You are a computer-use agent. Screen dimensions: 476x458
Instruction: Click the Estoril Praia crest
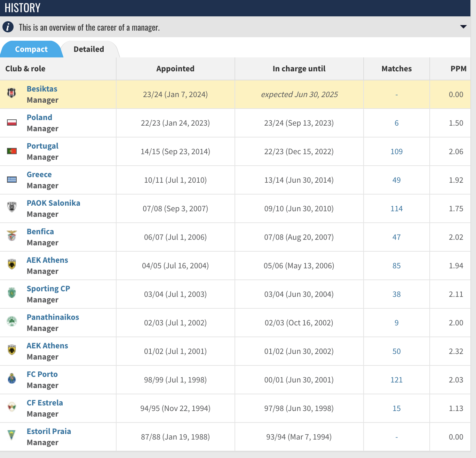point(12,435)
